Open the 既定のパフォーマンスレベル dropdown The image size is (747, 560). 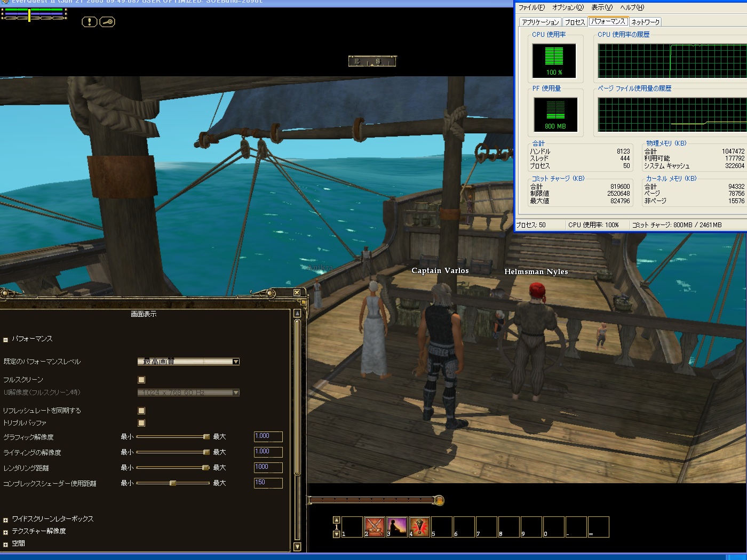[x=188, y=362]
